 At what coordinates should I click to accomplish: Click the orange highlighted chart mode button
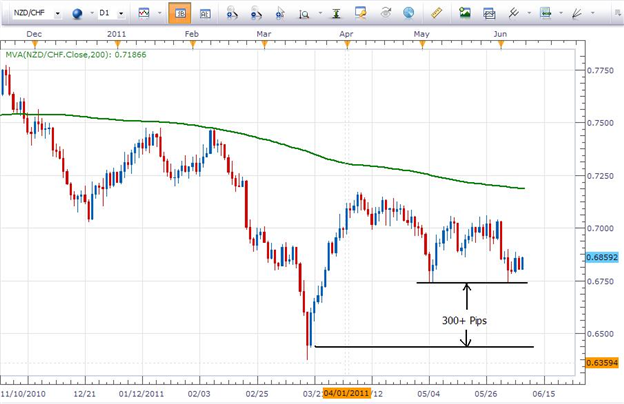[180, 13]
